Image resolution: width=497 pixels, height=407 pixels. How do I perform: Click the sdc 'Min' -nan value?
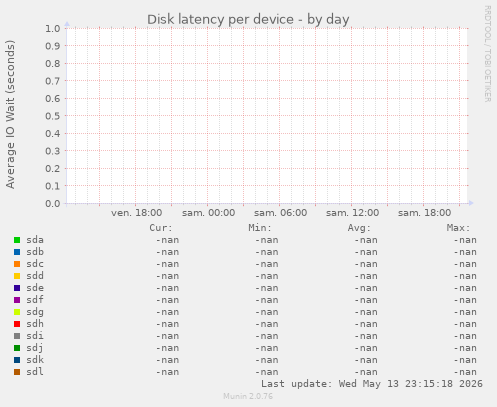(x=266, y=264)
